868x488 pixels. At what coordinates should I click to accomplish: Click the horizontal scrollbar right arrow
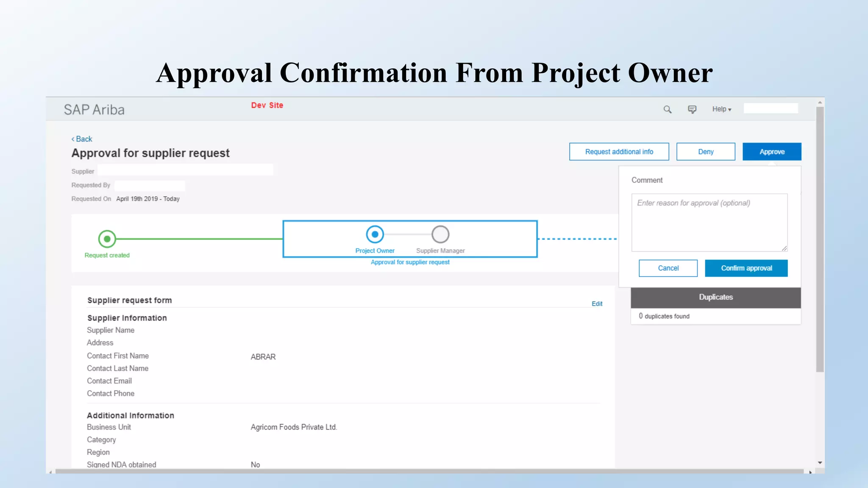810,472
